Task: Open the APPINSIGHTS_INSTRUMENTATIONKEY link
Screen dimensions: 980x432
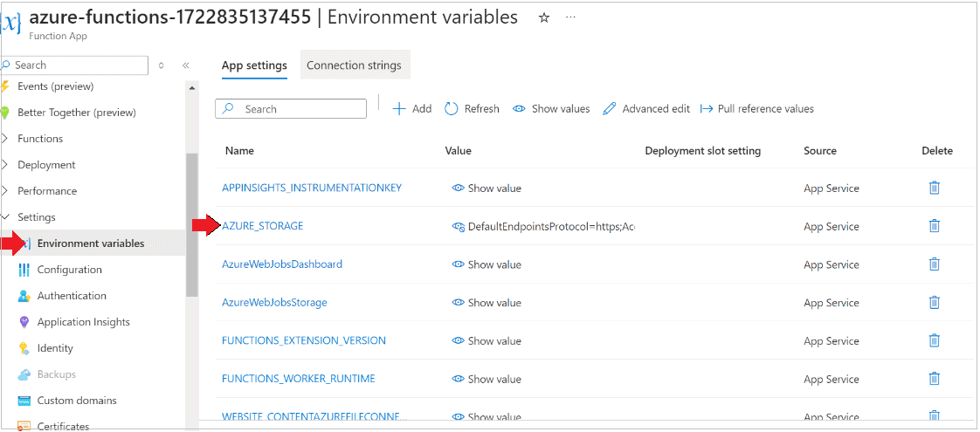Action: [312, 188]
